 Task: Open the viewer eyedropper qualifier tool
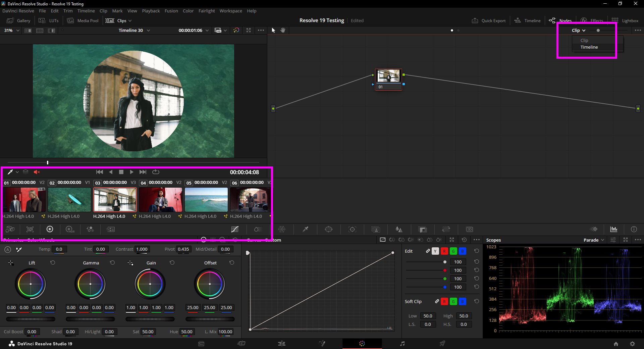tap(10, 172)
